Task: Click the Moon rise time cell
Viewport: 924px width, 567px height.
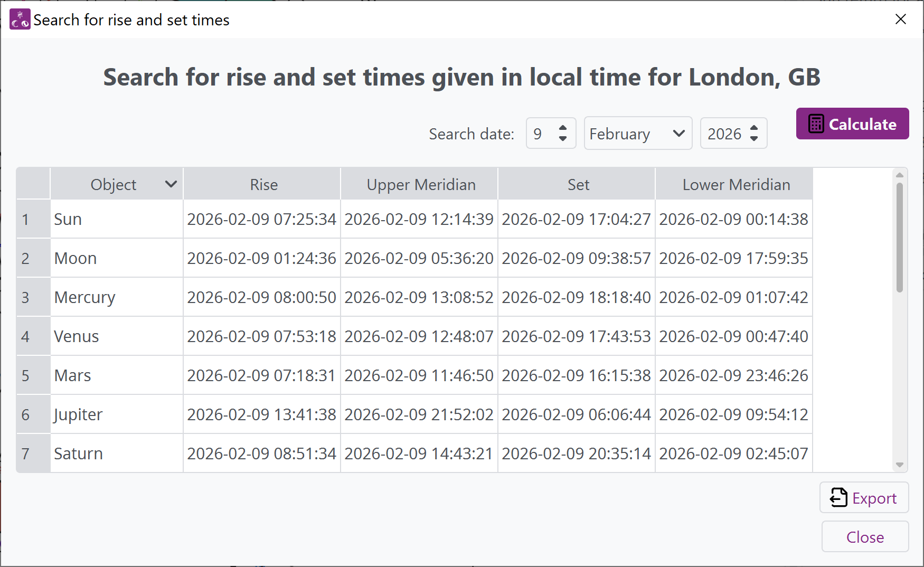Action: click(261, 258)
